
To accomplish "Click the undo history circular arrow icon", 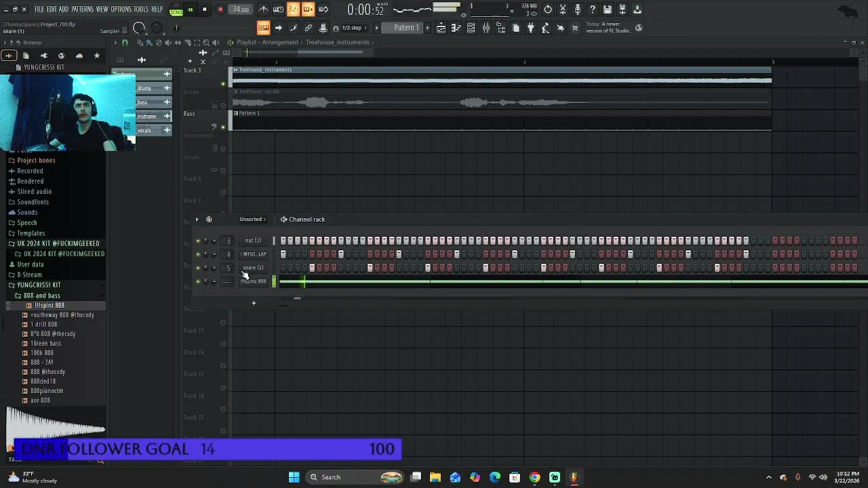I will tap(548, 9).
